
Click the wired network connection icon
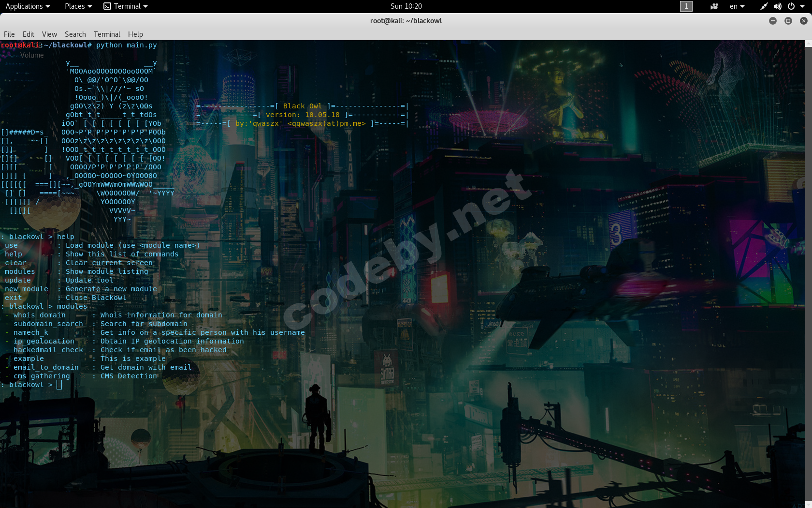pyautogui.click(x=764, y=6)
